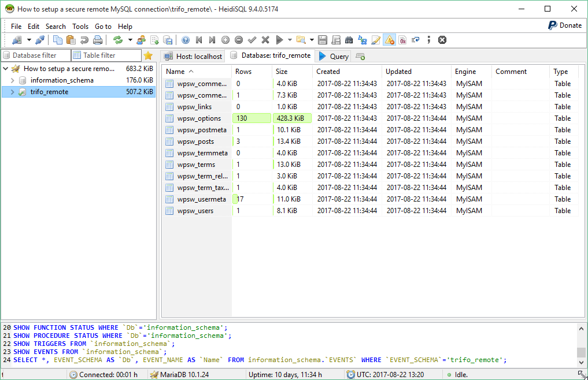The height and width of the screenshot is (380, 588).
Task: Sort by the Size column header
Action: [292, 72]
